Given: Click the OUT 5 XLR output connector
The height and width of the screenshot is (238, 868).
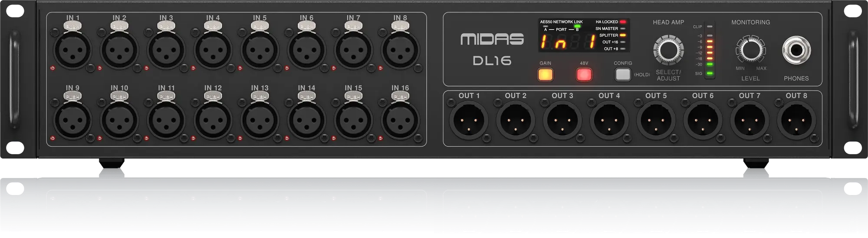Looking at the screenshot, I should 656,120.
